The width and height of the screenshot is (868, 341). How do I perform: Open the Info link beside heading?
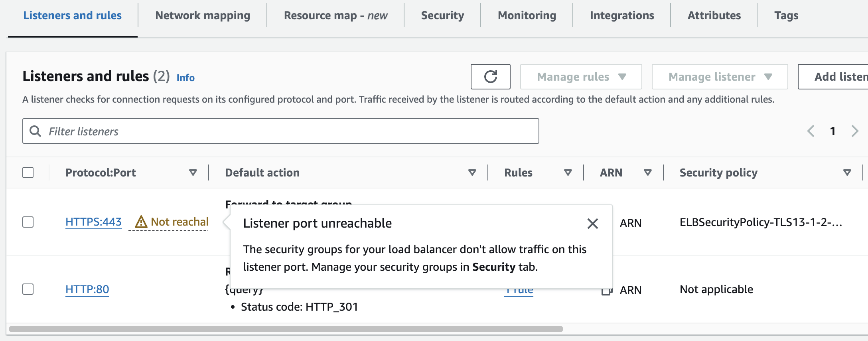coord(185,77)
